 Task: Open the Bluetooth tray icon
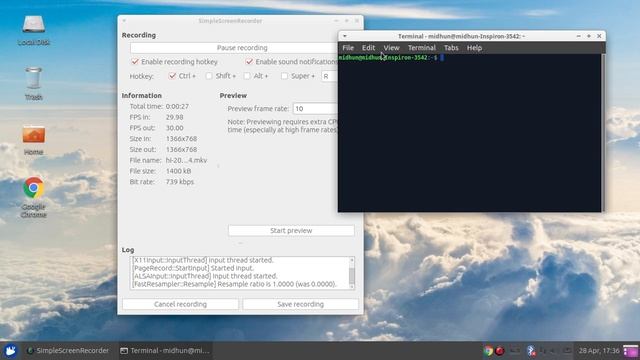point(531,351)
